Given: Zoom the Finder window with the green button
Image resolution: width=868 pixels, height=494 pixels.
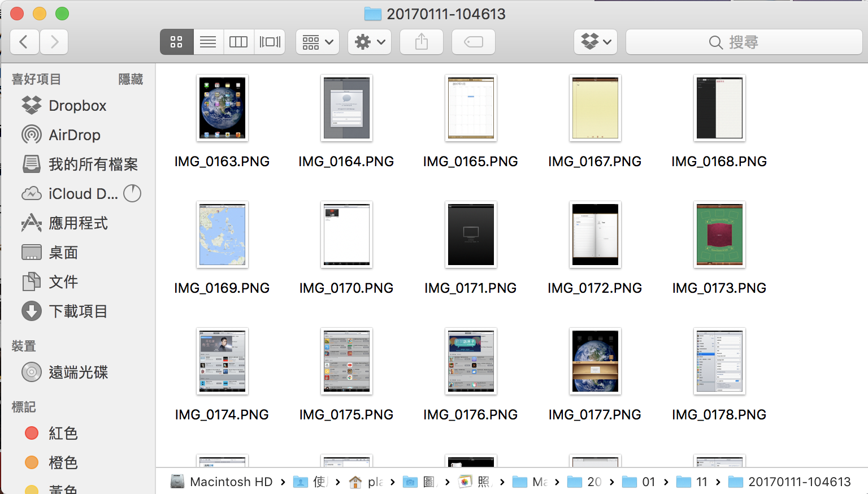Looking at the screenshot, I should [62, 14].
